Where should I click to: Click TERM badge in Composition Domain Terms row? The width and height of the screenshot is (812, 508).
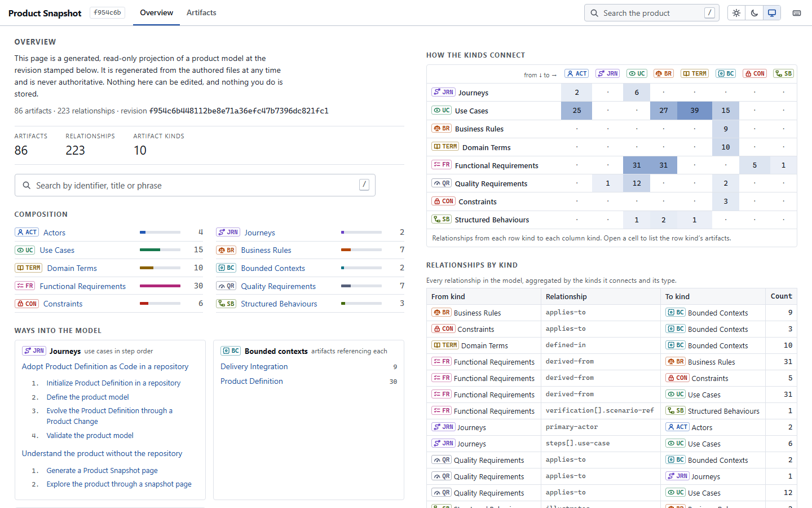click(x=29, y=268)
